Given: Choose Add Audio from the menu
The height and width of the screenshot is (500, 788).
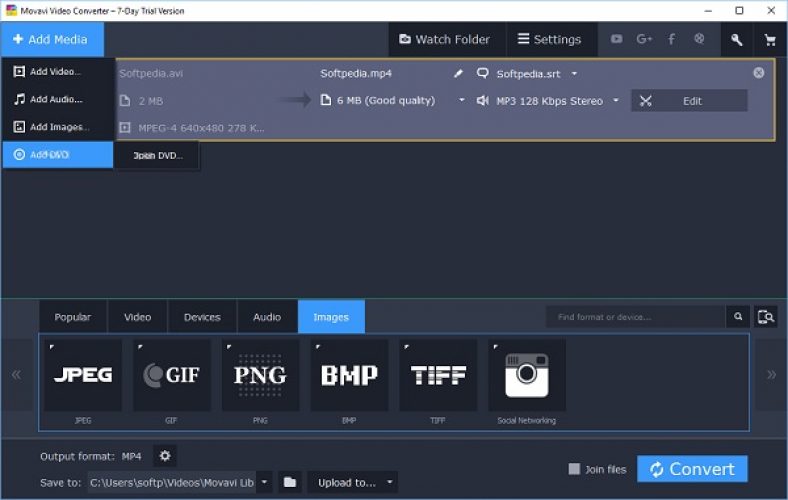Looking at the screenshot, I should 58,99.
